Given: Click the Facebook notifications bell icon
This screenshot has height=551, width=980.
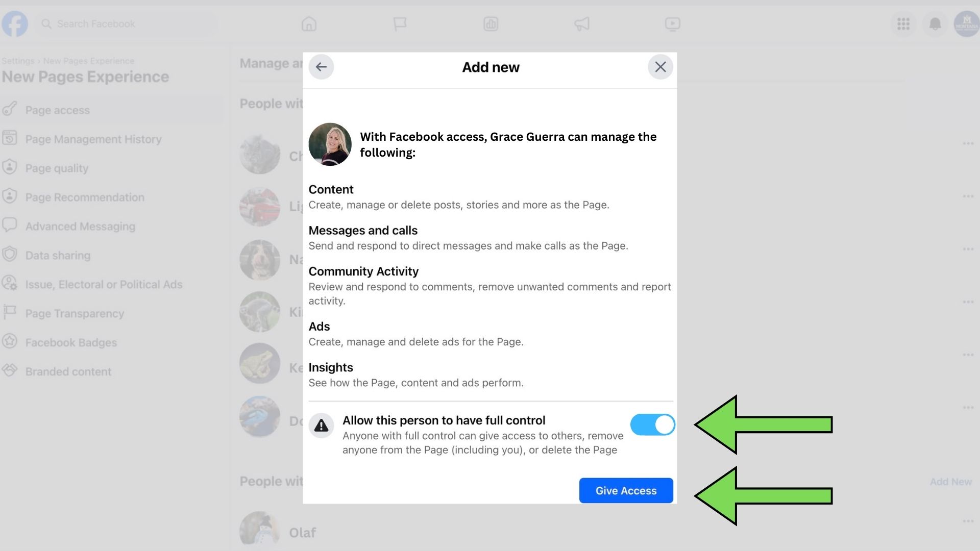Looking at the screenshot, I should tap(935, 23).
